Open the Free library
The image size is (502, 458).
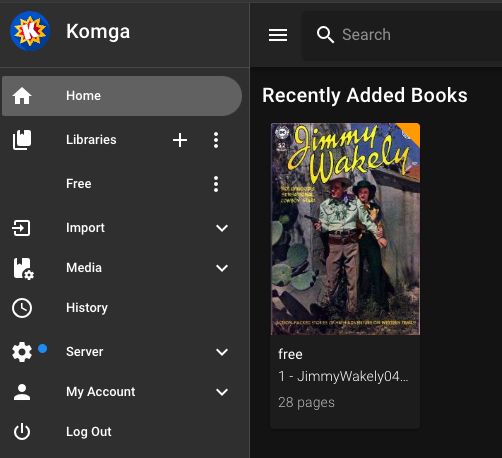(79, 184)
